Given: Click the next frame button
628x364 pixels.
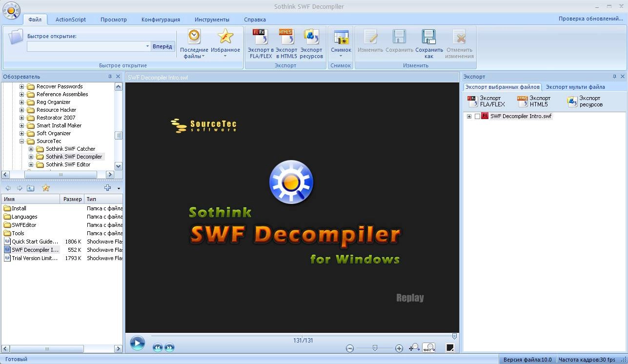Looking at the screenshot, I should pos(169,347).
